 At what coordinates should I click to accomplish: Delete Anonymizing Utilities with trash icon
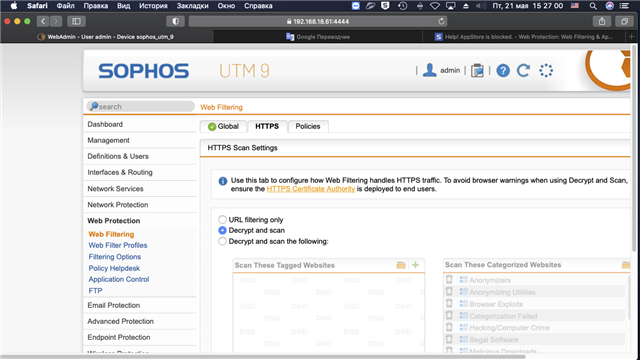click(x=449, y=291)
